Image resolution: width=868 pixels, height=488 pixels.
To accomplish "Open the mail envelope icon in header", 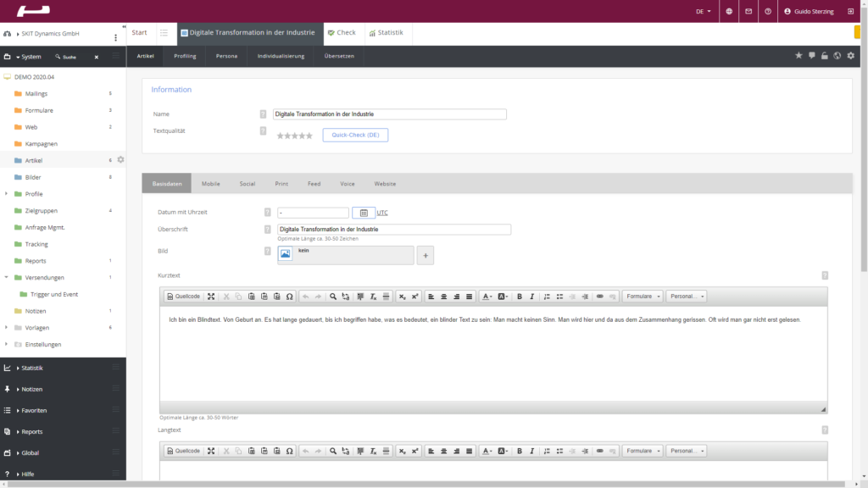I will coord(748,12).
